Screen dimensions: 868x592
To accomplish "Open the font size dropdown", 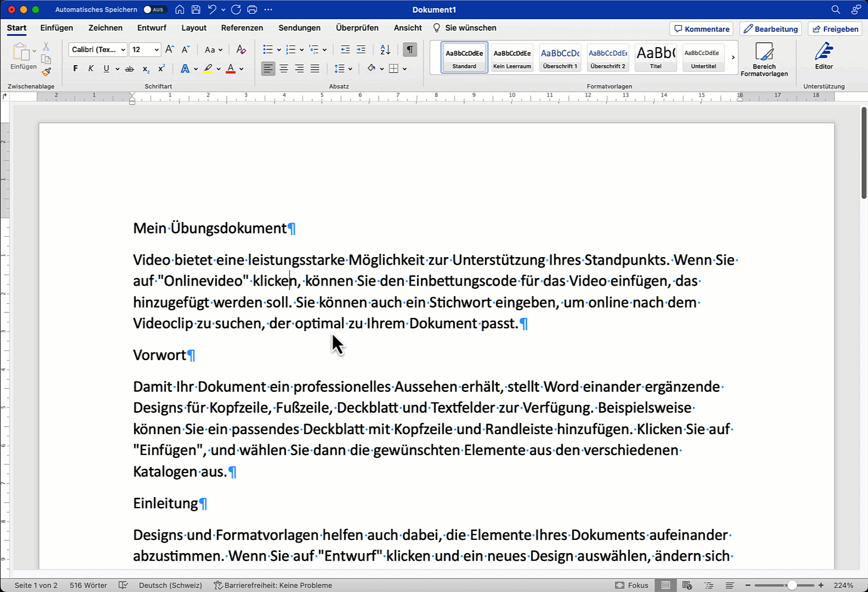I will [x=156, y=50].
